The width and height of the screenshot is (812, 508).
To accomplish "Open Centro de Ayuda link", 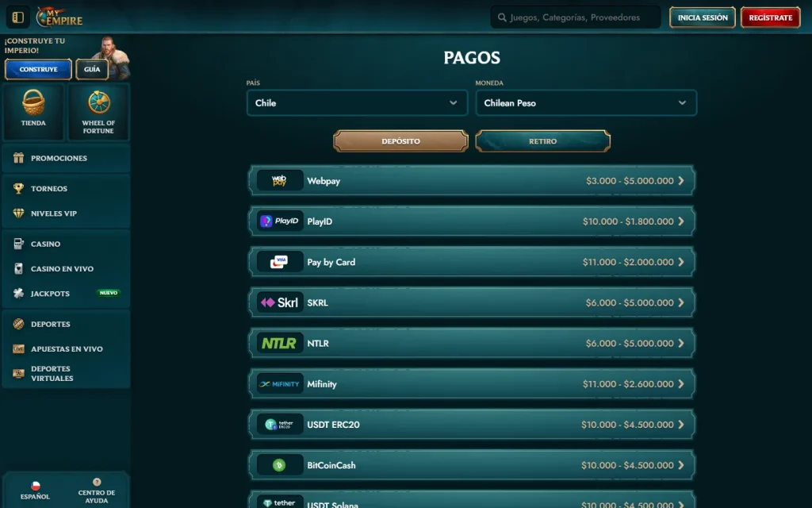I will click(x=97, y=491).
